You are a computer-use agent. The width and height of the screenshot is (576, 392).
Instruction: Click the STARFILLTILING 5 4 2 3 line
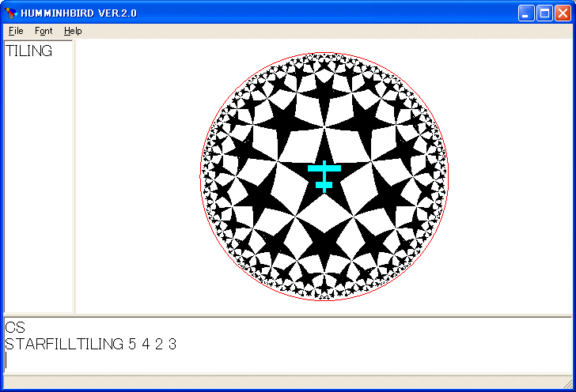tap(90, 345)
